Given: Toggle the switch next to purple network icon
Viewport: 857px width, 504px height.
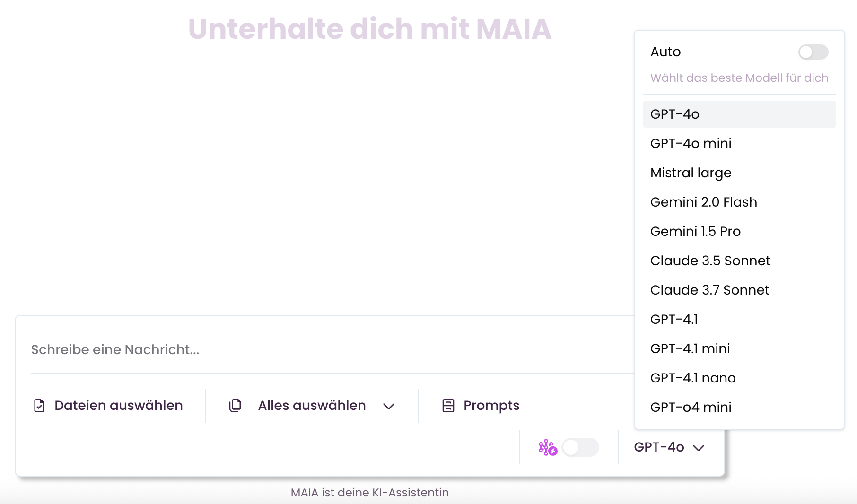Looking at the screenshot, I should (x=580, y=447).
